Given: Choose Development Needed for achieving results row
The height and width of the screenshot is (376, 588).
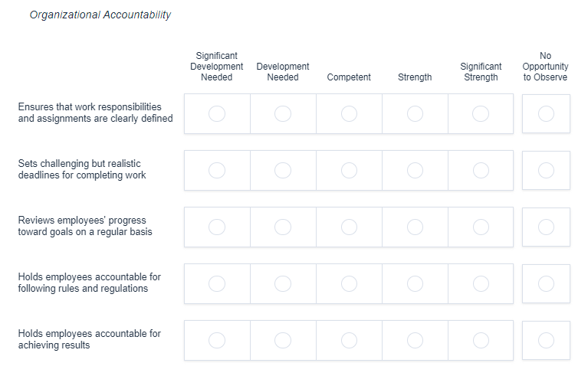Looking at the screenshot, I should pos(283,340).
